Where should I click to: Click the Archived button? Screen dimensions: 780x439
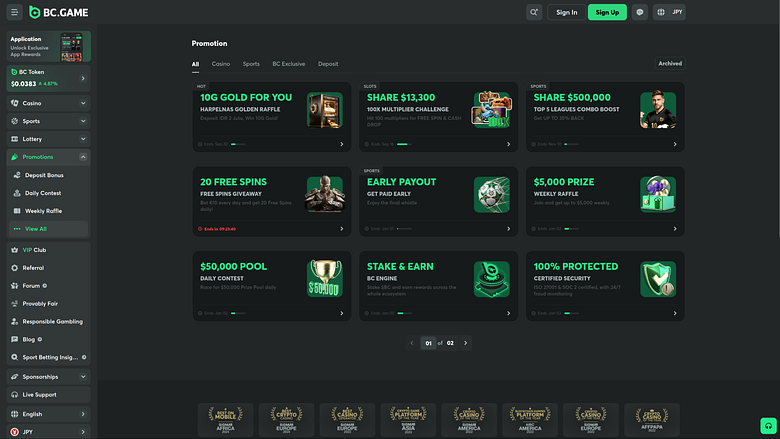tap(670, 63)
